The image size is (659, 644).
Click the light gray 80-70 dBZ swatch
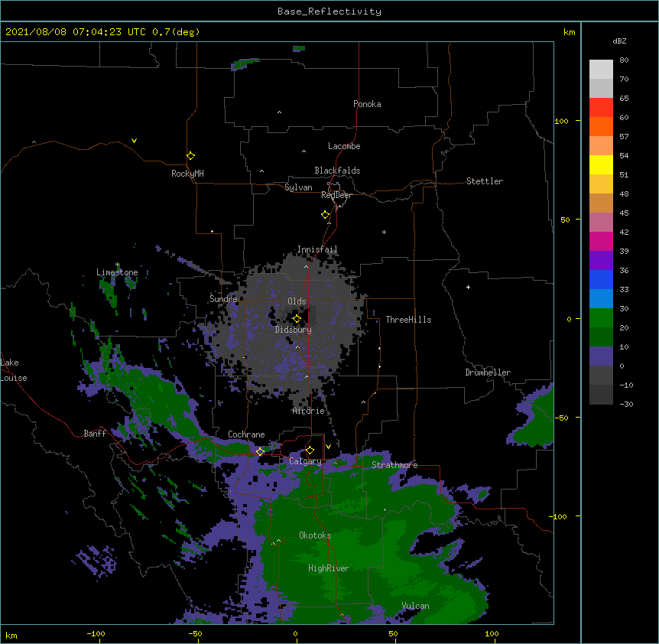(601, 69)
